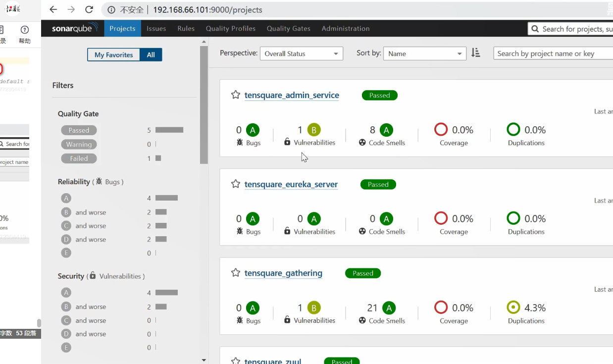Click help question mark icon in left window
This screenshot has height=364, width=613.
point(24,30)
